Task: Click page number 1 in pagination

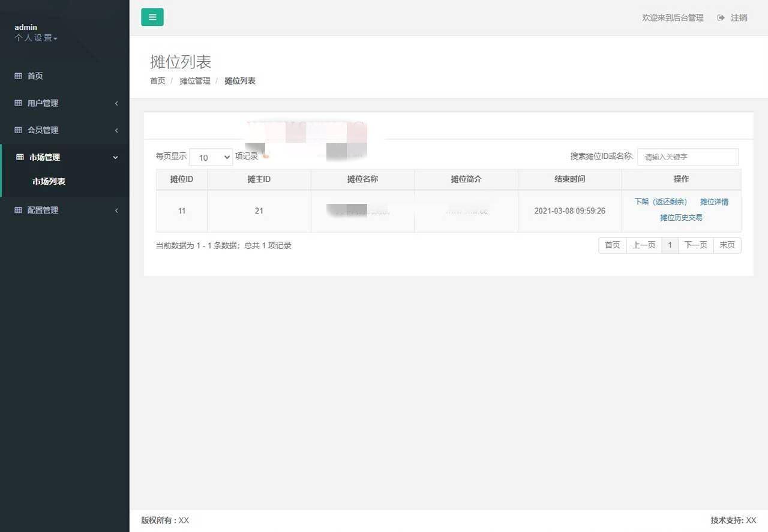Action: point(670,245)
